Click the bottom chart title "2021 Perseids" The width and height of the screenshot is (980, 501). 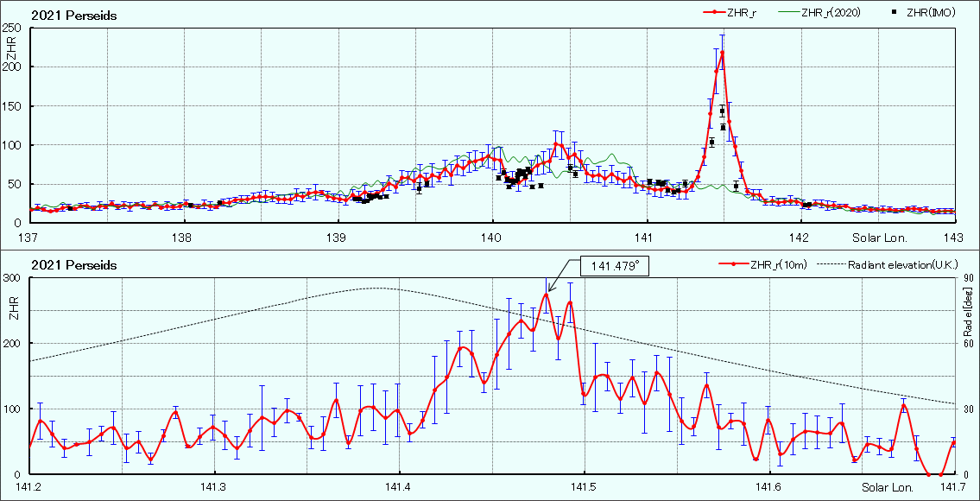pos(74,265)
